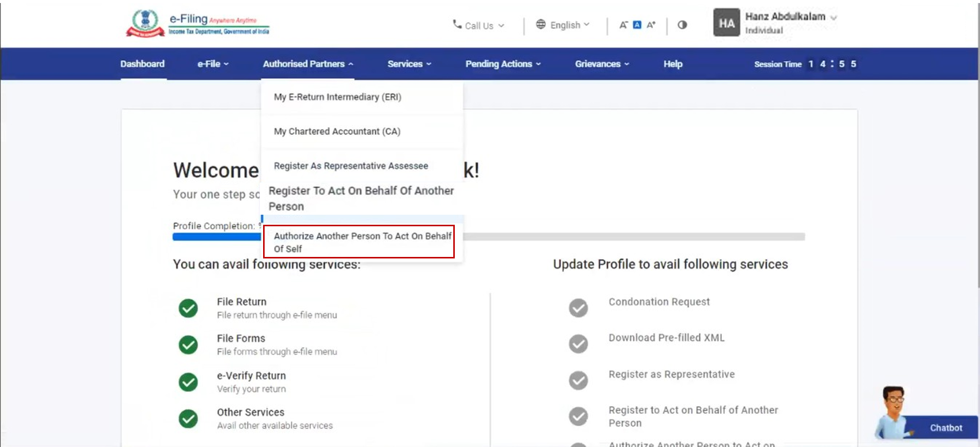Select My E-Return Intermediary (ERI)
Screen dimensions: 980x447
(338, 97)
